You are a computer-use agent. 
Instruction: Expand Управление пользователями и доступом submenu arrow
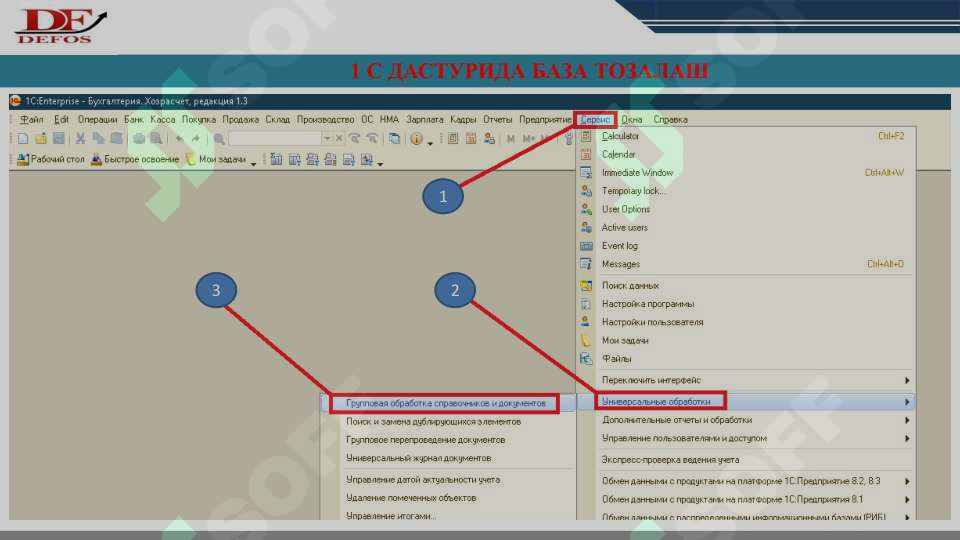[907, 438]
